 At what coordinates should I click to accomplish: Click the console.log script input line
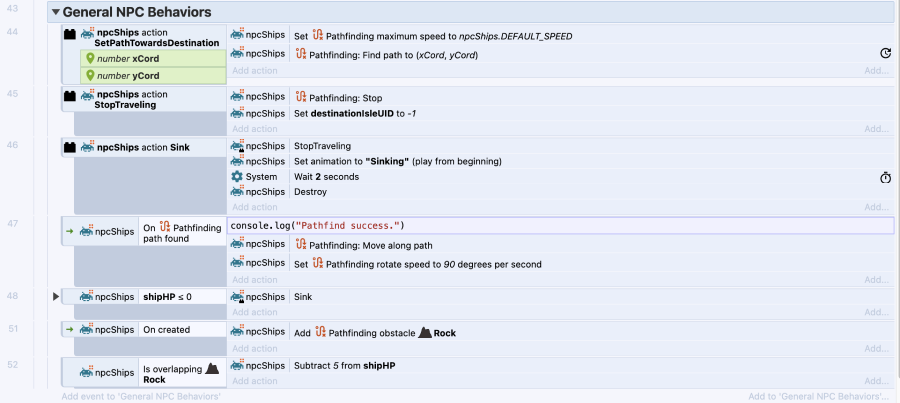click(x=560, y=225)
